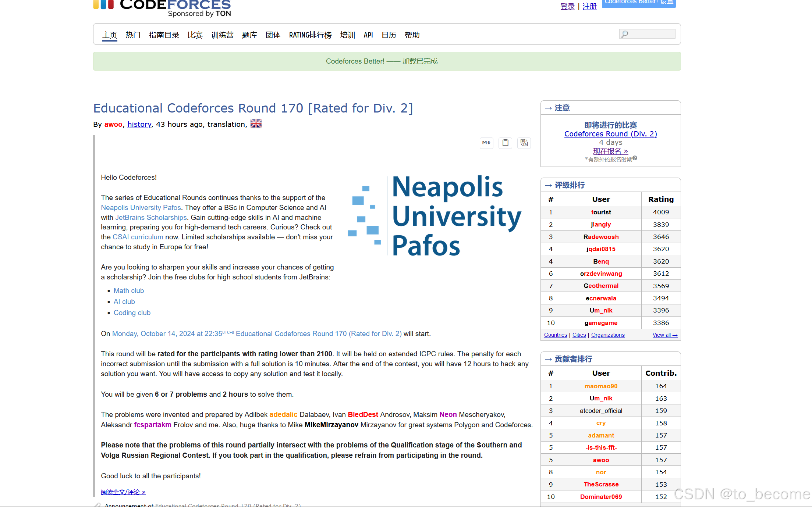Image resolution: width=812 pixels, height=507 pixels.
Task: Open 阅读全文/评论 link below the post
Action: pos(123,492)
